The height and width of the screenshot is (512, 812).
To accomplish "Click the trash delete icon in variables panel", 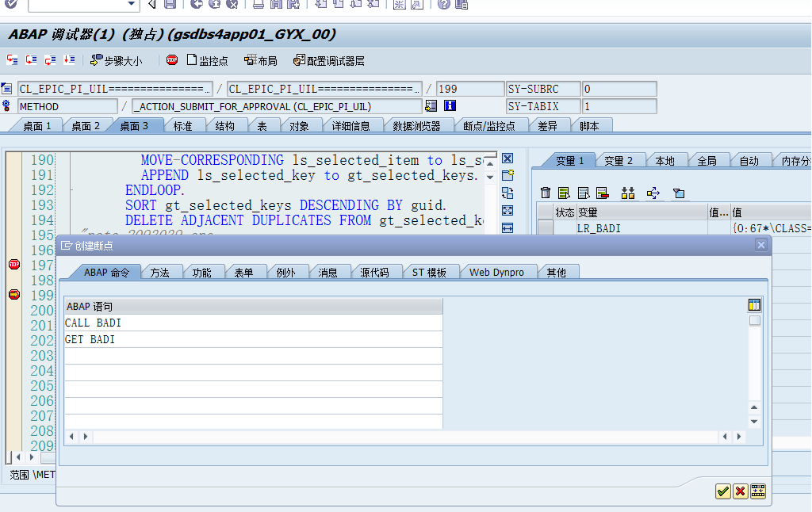I will (x=545, y=193).
